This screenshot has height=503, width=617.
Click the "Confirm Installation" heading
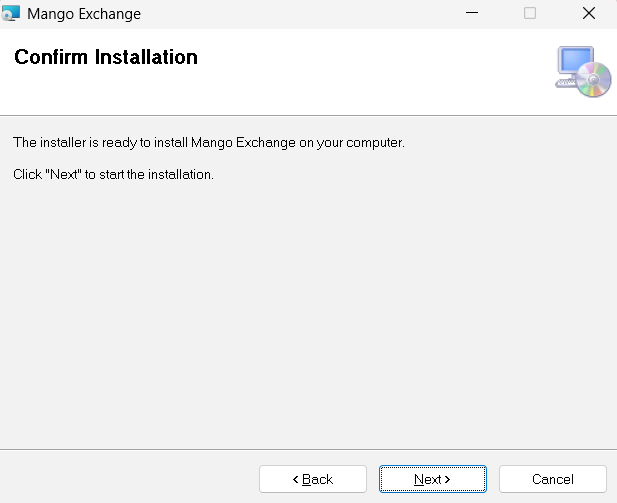pos(106,57)
